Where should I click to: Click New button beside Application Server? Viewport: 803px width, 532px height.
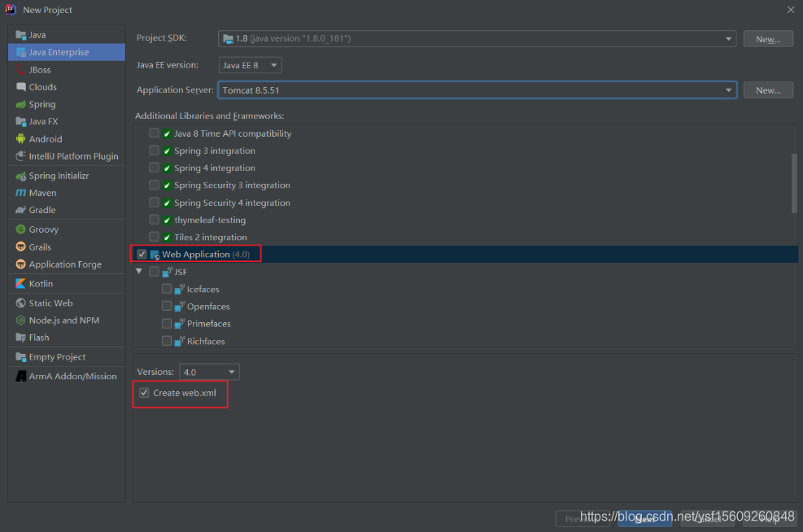[768, 90]
